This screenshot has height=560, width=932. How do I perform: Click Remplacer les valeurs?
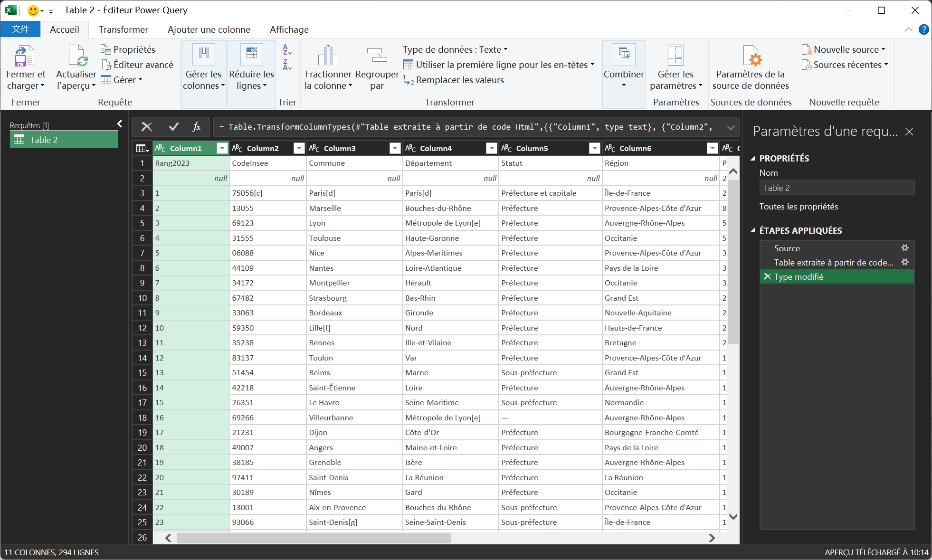[x=454, y=80]
